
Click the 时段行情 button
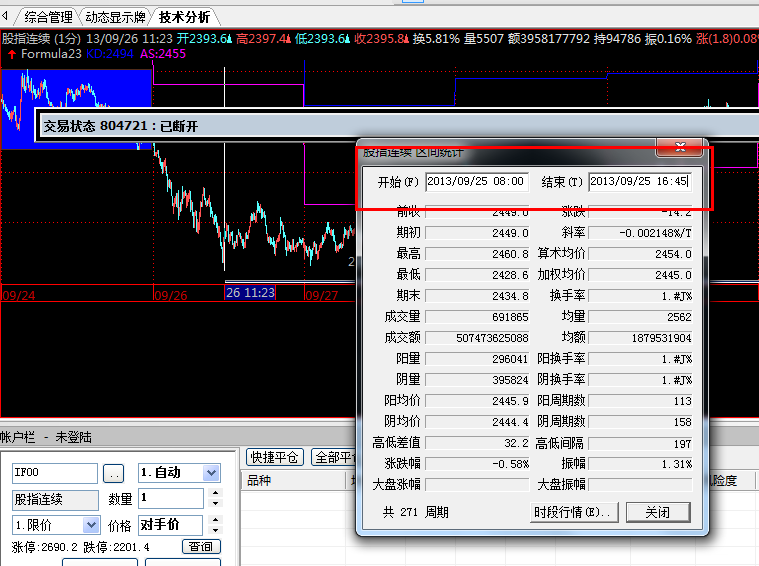click(574, 511)
